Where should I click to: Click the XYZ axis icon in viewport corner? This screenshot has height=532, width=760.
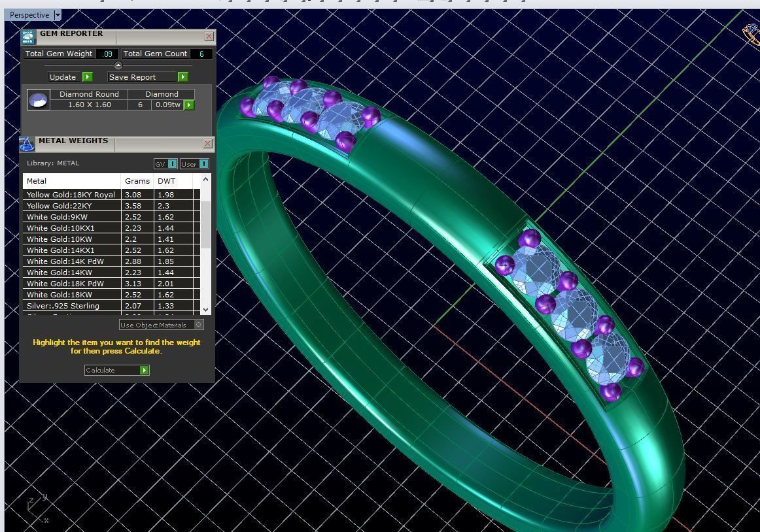click(37, 509)
